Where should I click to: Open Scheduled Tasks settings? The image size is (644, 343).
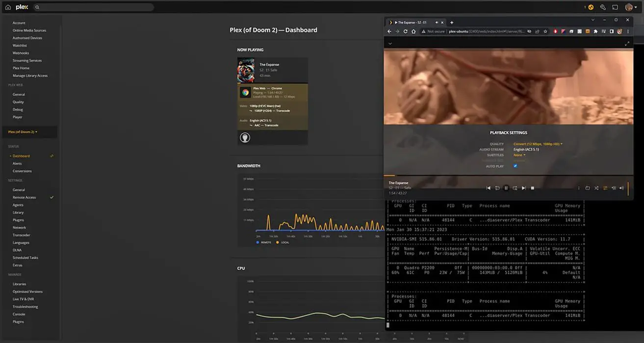click(x=25, y=258)
